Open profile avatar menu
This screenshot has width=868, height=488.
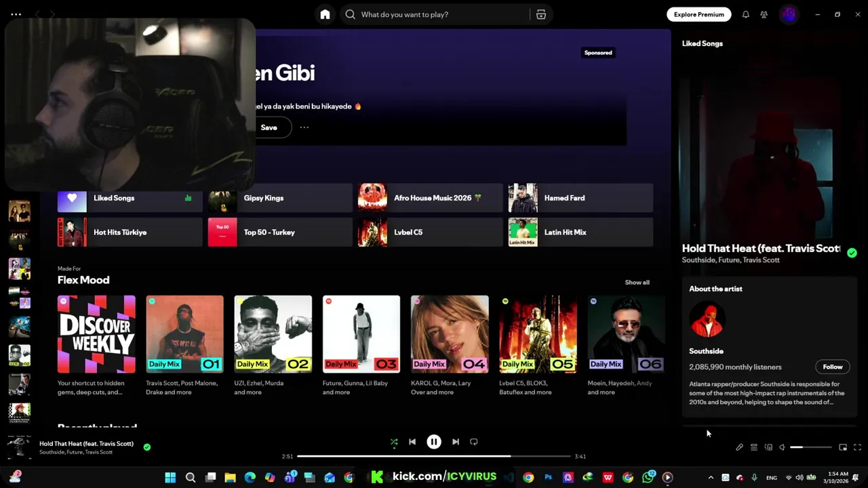(788, 14)
